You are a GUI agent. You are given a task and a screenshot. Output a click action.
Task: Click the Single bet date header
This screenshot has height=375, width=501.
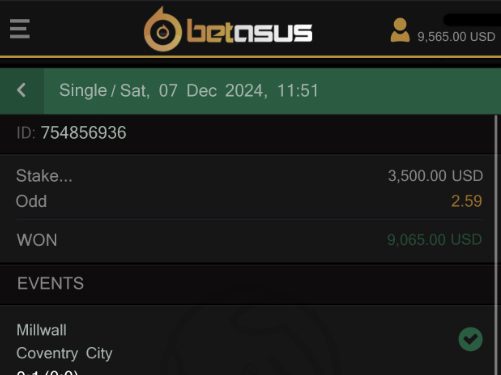click(x=189, y=90)
